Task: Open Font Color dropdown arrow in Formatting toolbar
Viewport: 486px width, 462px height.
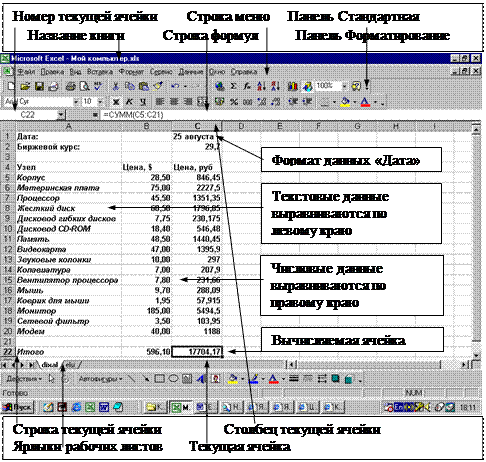Action: pyautogui.click(x=375, y=102)
